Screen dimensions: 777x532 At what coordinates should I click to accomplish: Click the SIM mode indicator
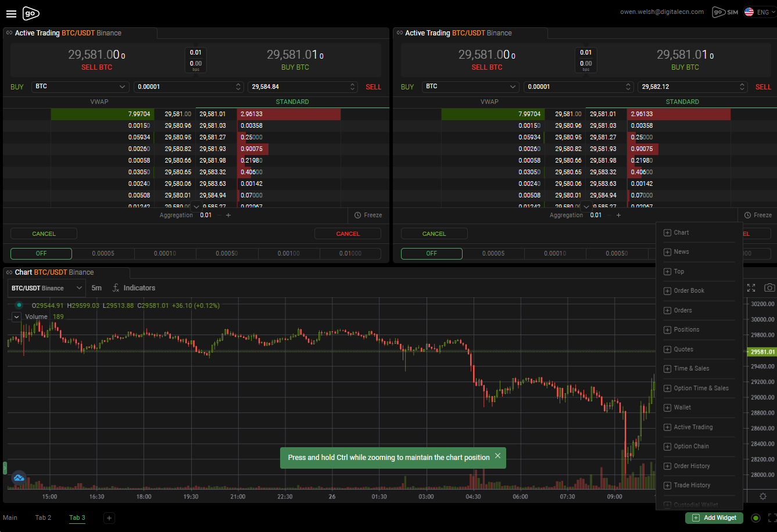[725, 12]
